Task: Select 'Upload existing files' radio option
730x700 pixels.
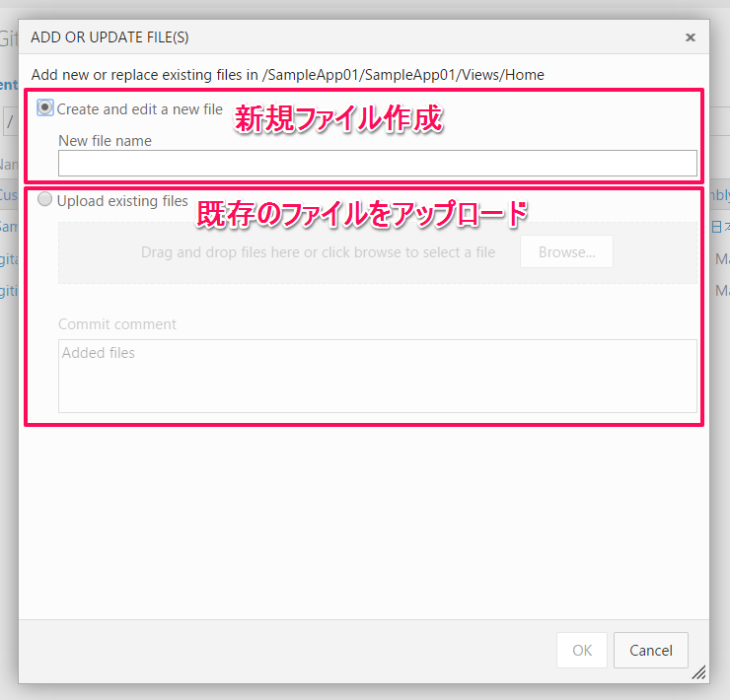Action: [44, 199]
